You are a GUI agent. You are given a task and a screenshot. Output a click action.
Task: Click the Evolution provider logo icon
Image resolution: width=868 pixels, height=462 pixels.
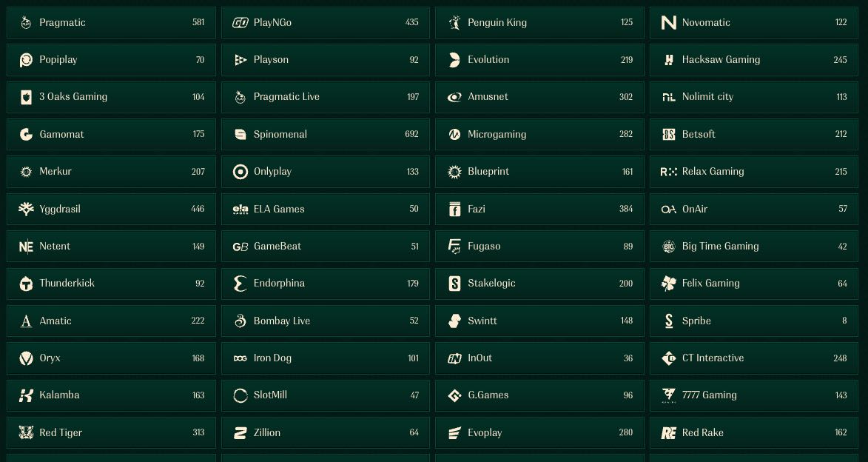(x=454, y=60)
